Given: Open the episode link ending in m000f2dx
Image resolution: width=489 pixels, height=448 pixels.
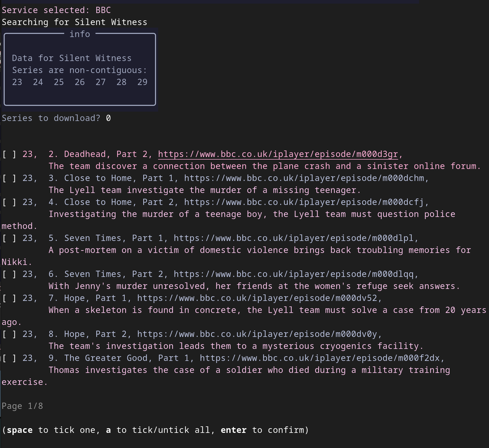Looking at the screenshot, I should (320, 358).
